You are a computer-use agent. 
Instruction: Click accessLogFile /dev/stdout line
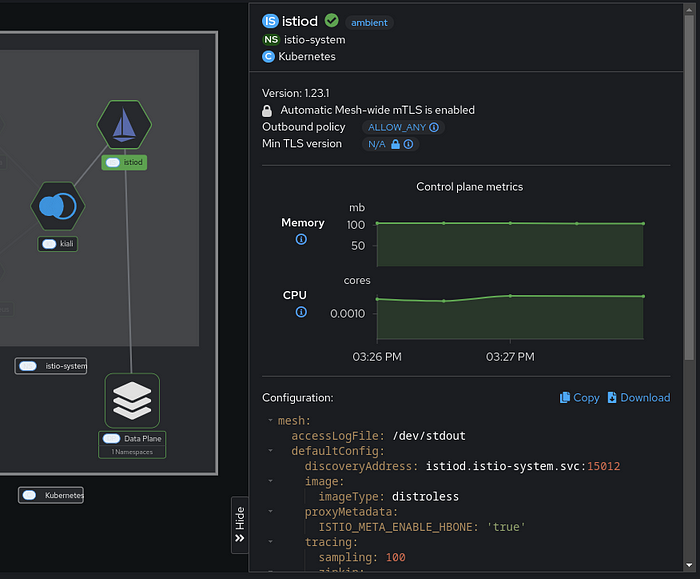click(379, 436)
